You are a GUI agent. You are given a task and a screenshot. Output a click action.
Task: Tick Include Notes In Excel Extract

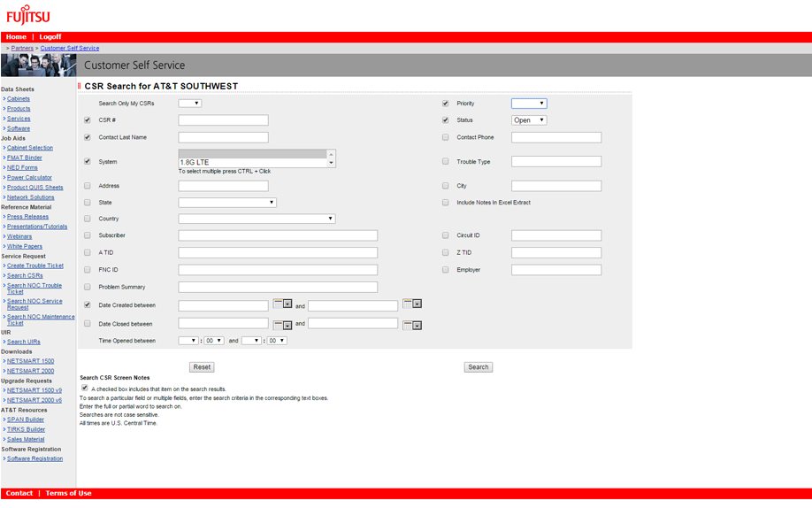(x=446, y=203)
